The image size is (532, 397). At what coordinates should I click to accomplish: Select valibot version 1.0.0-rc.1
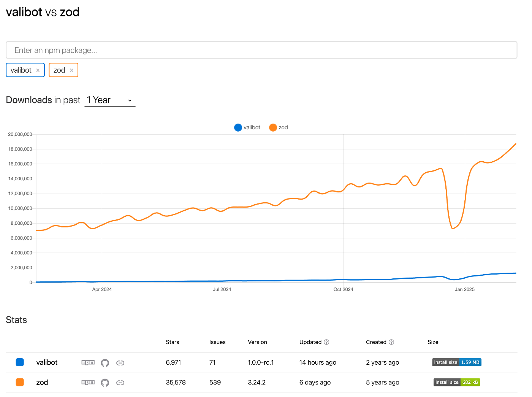261,362
